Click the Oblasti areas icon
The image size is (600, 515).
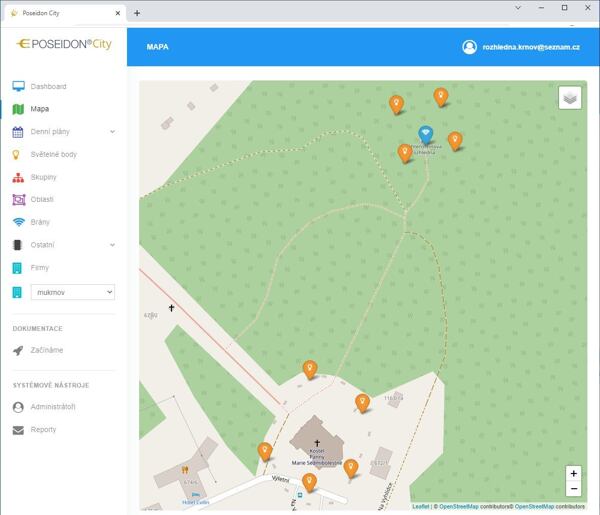tap(18, 200)
